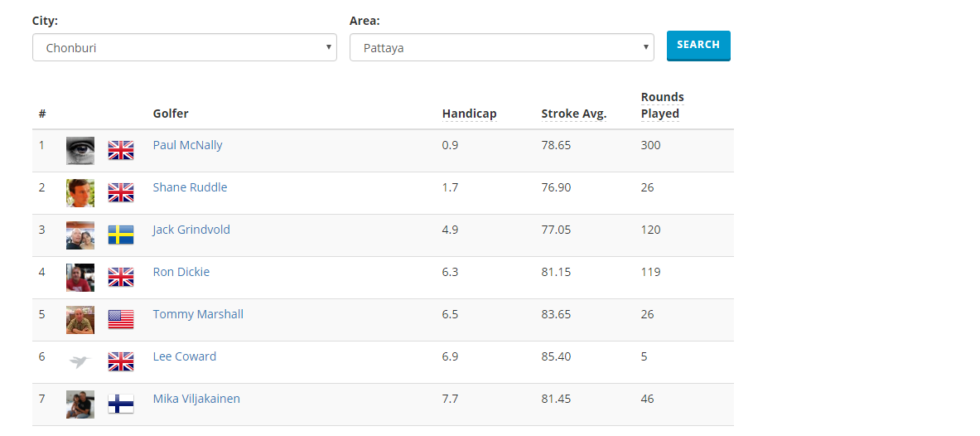Click the UK flag beside Ron Dickie
Image resolution: width=980 pixels, height=436 pixels.
click(121, 277)
